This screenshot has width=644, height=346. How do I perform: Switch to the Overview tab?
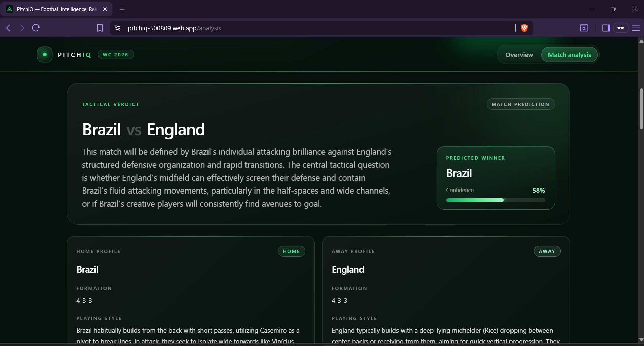(519, 55)
